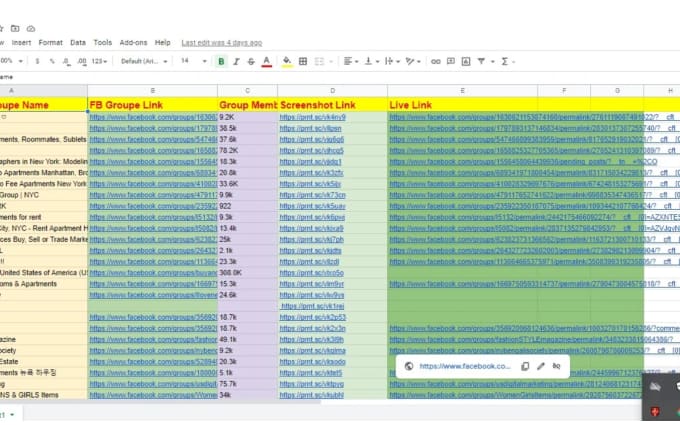Open the Default (Arial) font dropdown
The image size is (680, 425).
pyautogui.click(x=144, y=62)
